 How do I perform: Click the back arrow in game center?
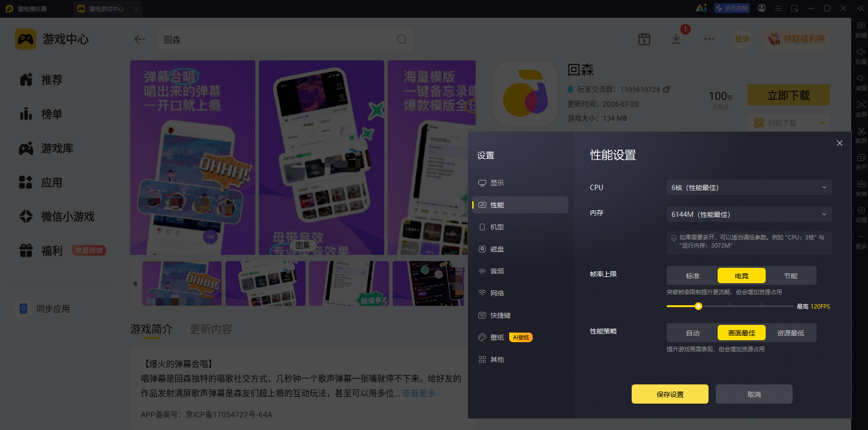pos(139,39)
